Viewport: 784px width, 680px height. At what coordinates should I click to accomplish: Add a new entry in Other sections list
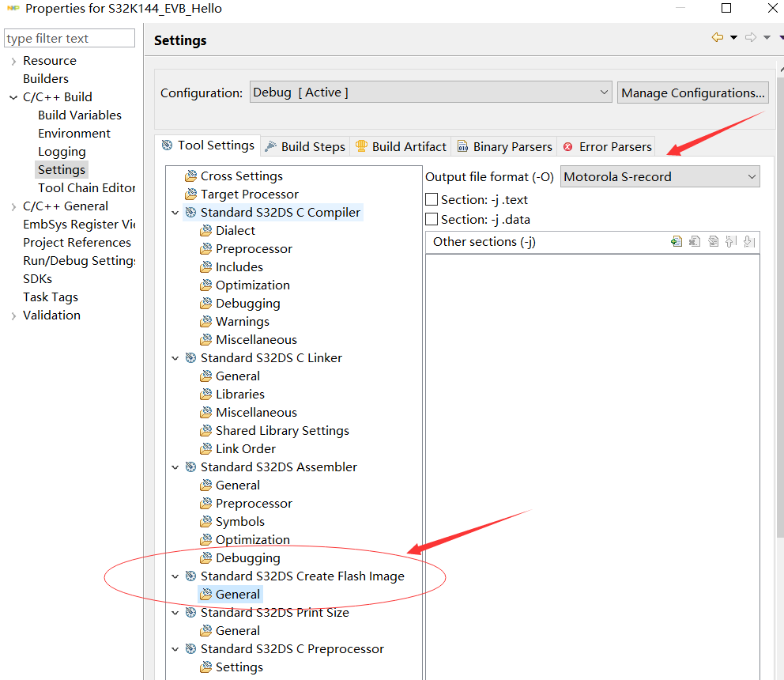click(x=677, y=241)
